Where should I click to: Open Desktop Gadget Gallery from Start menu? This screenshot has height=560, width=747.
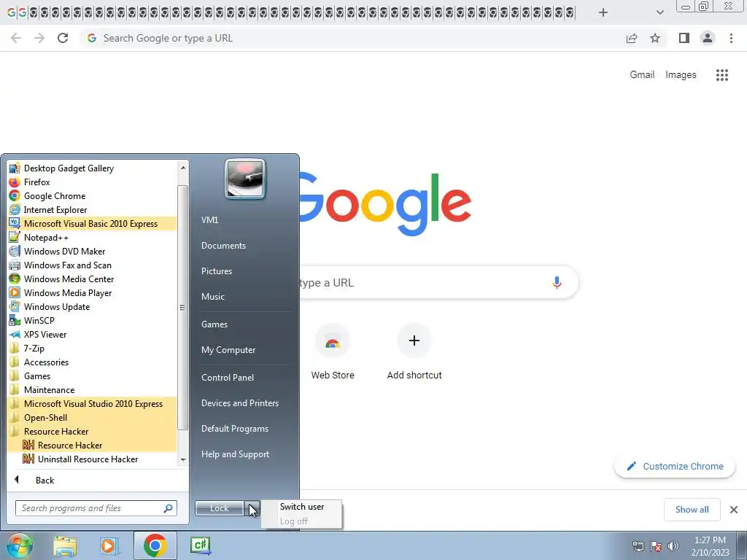[92, 168]
